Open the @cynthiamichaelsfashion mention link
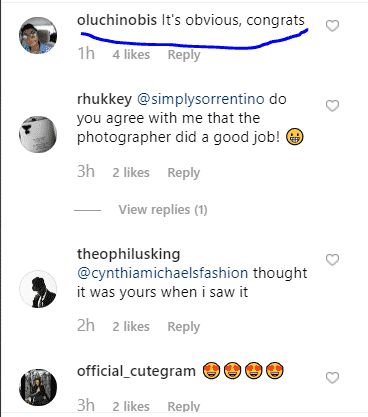This screenshot has height=417, width=368. [x=163, y=273]
